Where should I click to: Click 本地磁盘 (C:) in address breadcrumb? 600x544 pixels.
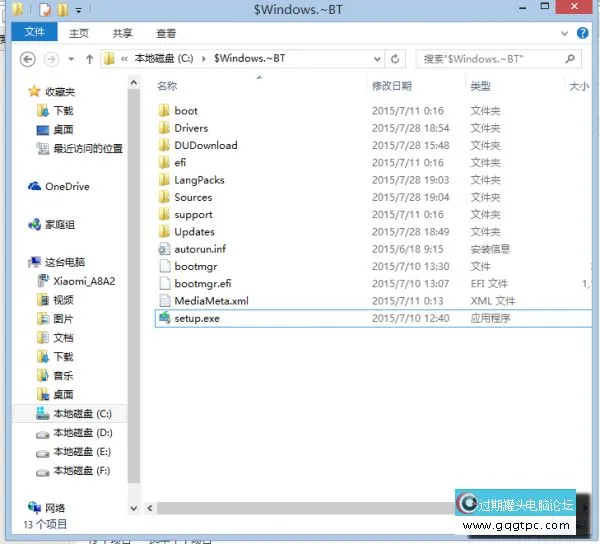[x=164, y=59]
